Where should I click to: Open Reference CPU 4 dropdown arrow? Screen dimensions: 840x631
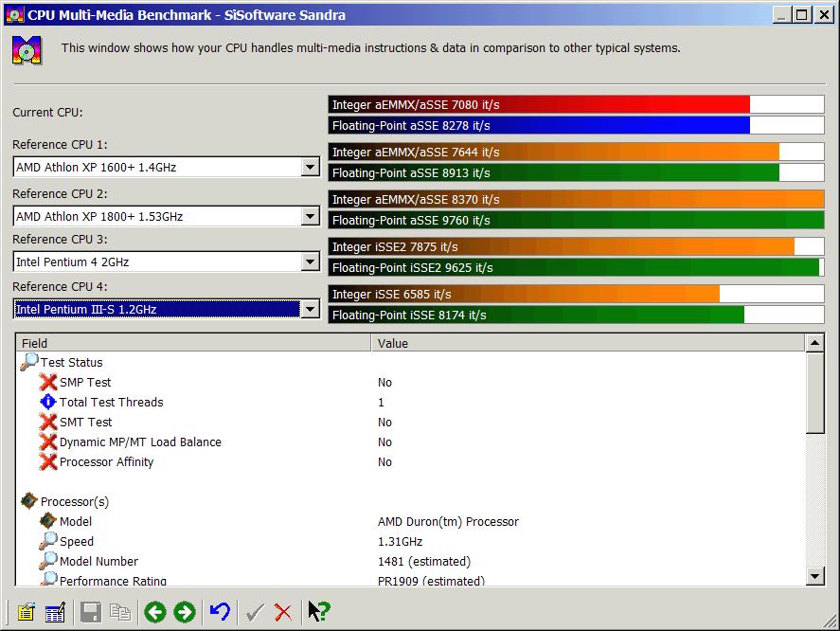coord(311,309)
